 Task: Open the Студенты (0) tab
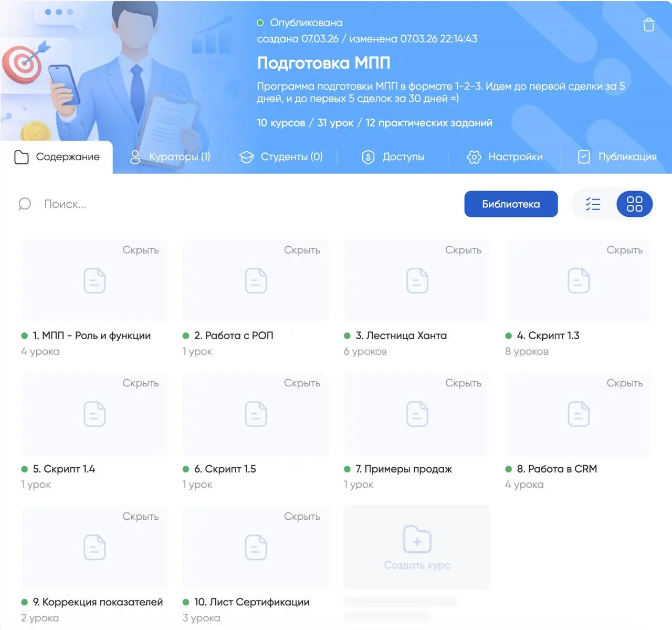(281, 156)
